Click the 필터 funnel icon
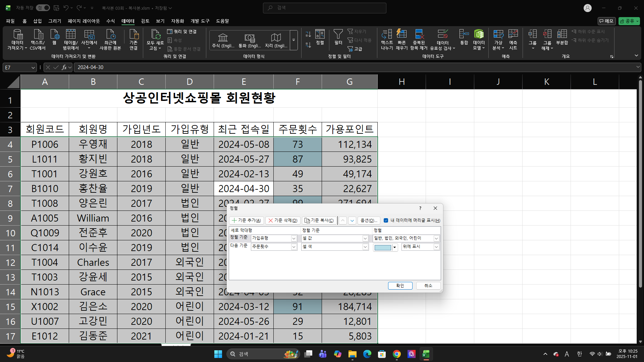The image size is (644, 362). 338,34
